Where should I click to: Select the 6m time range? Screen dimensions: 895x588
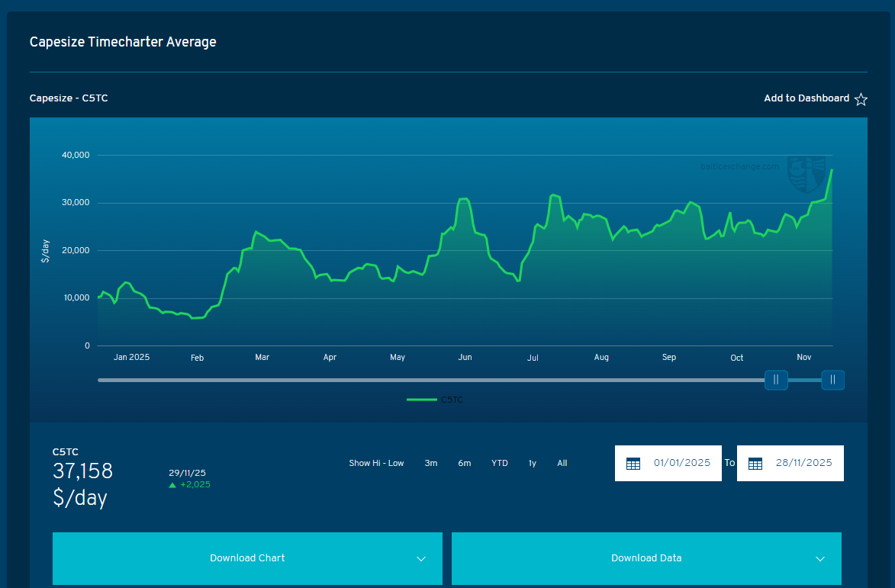click(x=465, y=463)
